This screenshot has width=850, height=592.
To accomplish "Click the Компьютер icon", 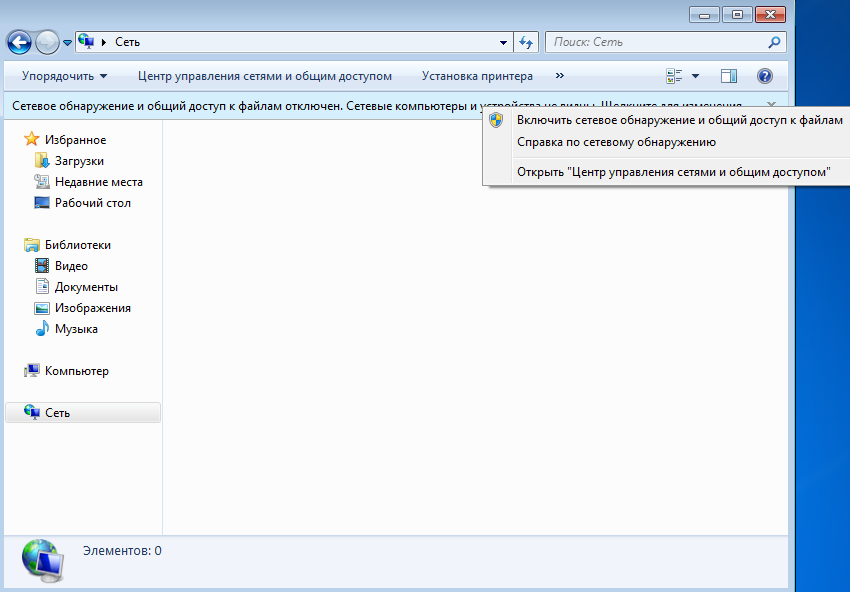I will coord(31,371).
